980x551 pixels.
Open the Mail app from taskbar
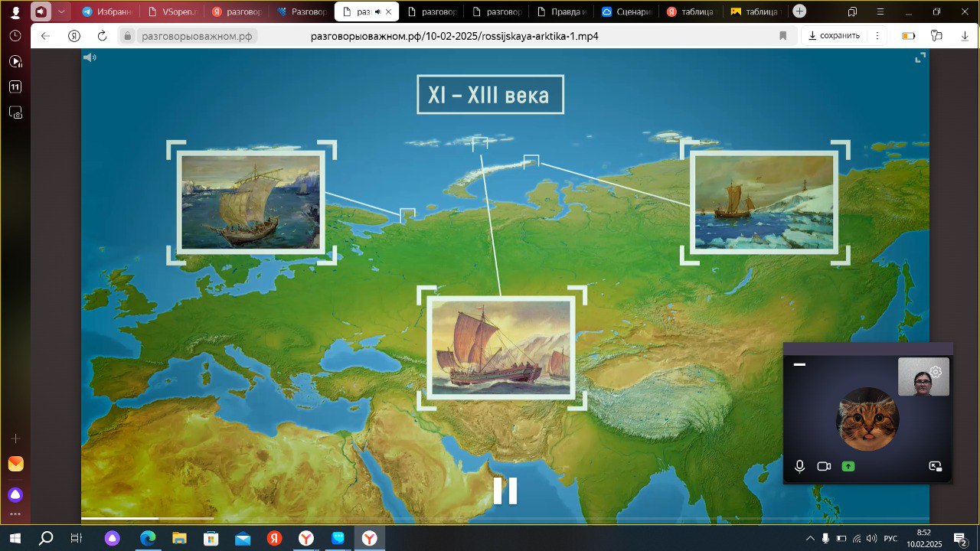(x=243, y=538)
